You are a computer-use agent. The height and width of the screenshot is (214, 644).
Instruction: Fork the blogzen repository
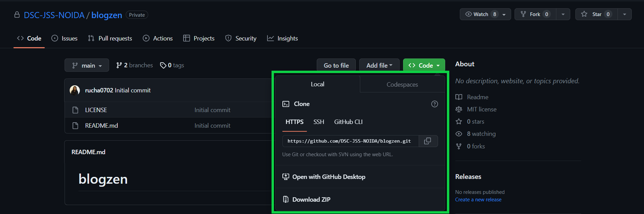point(535,14)
